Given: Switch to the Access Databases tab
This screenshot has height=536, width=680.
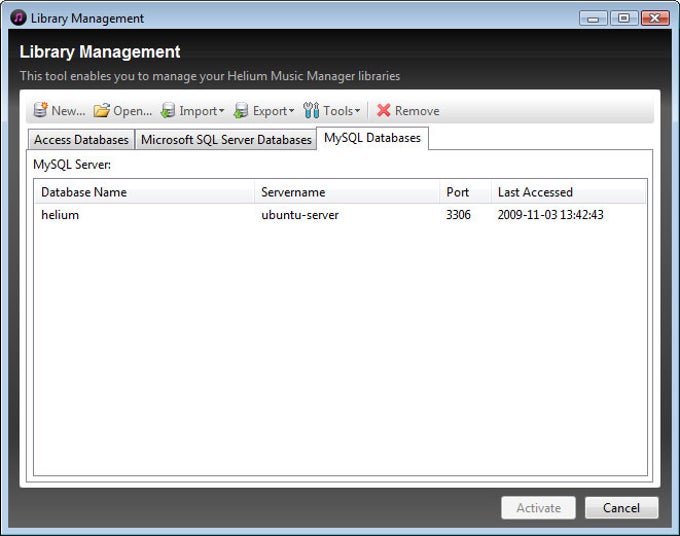Looking at the screenshot, I should point(81,140).
